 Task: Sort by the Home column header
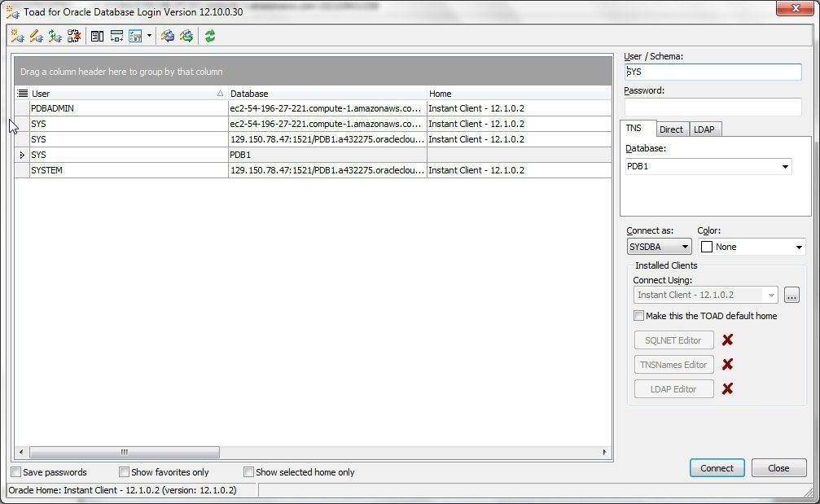point(519,94)
